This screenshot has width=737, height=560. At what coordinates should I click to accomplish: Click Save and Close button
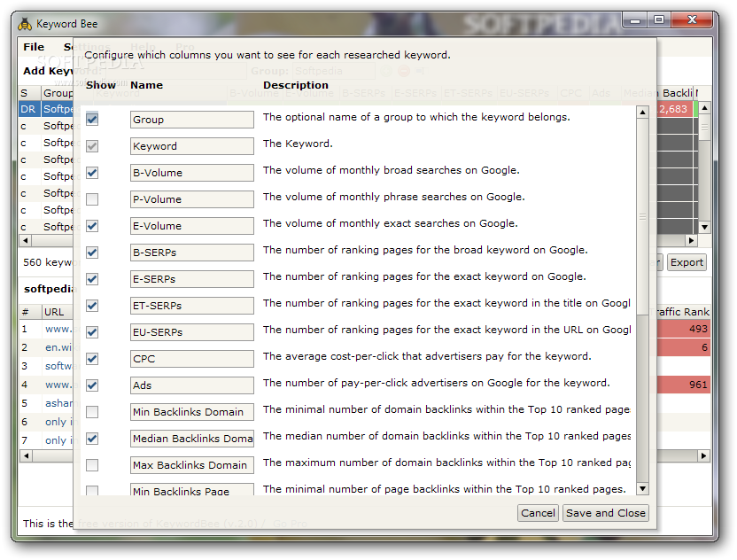point(605,513)
